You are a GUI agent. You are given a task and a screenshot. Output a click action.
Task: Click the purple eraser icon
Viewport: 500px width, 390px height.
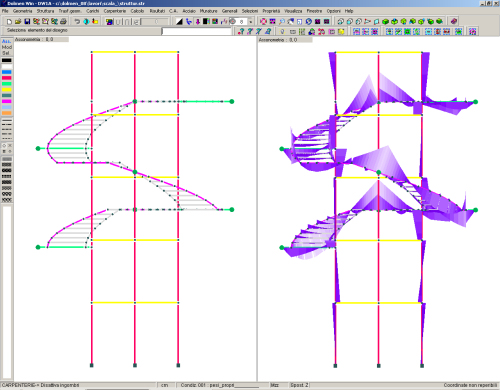[454, 21]
